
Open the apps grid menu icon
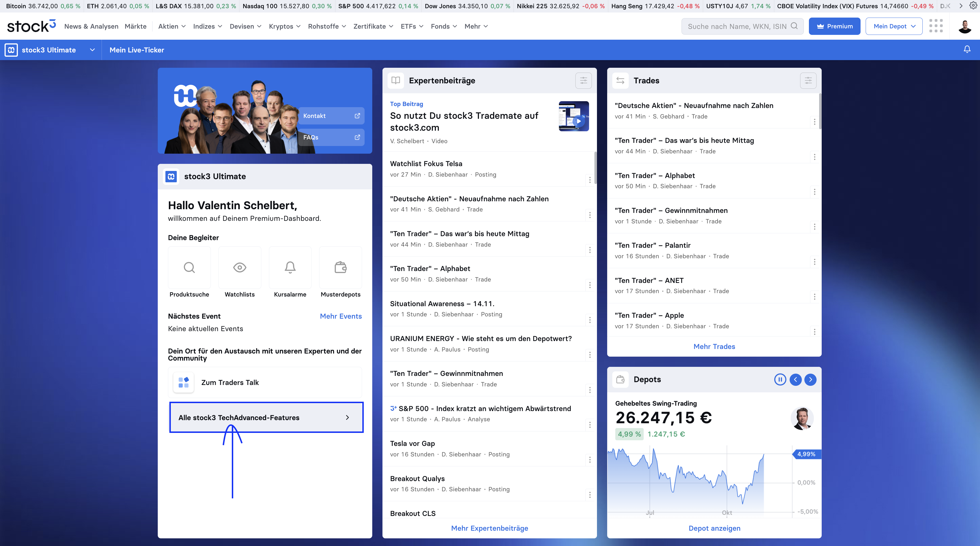(935, 26)
